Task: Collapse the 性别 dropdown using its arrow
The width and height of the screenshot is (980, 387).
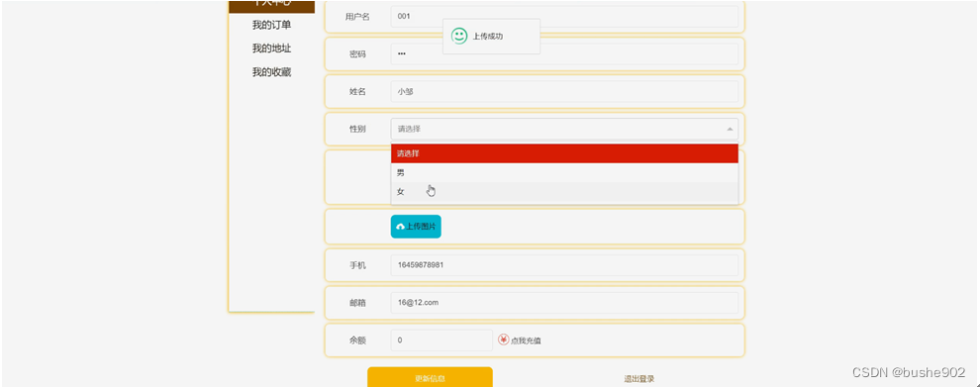Action: pyautogui.click(x=730, y=129)
